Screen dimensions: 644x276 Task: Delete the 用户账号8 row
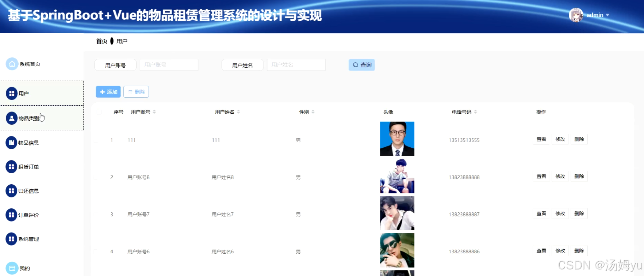click(579, 177)
